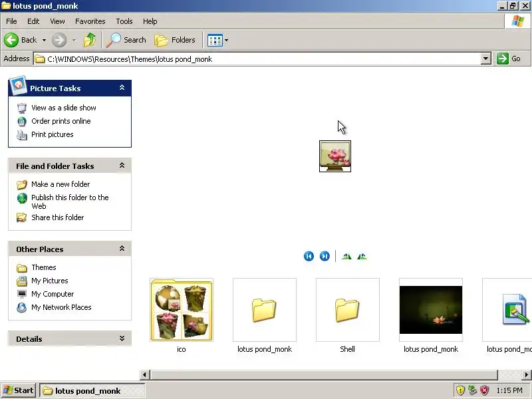Click the Themes folder icon
The image size is (532, 399).
click(x=22, y=268)
